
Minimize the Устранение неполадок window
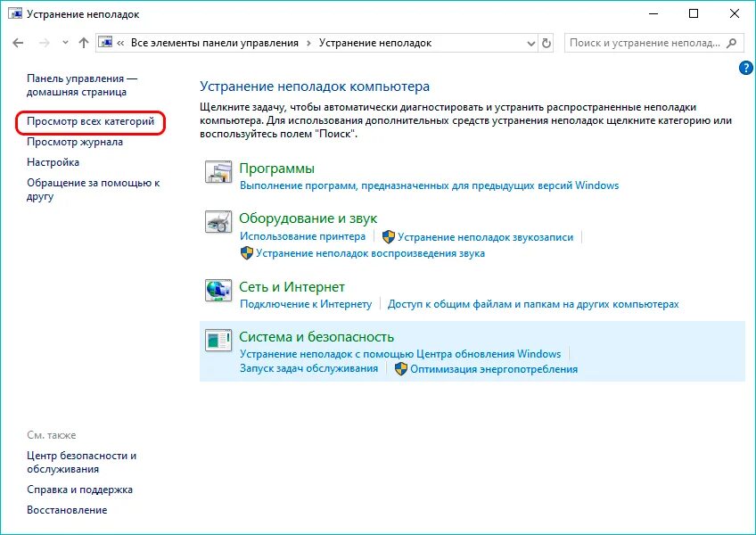coord(653,13)
